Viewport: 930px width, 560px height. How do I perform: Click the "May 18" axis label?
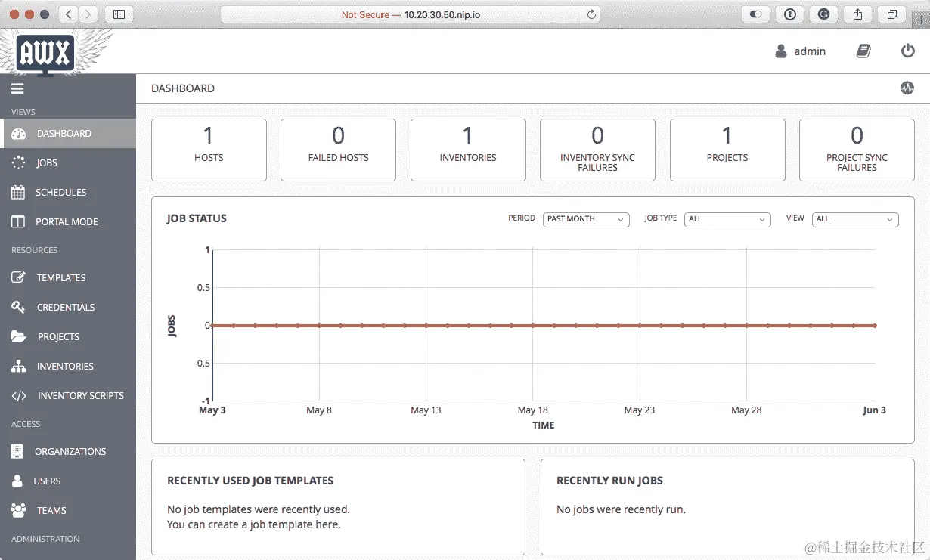(x=532, y=410)
